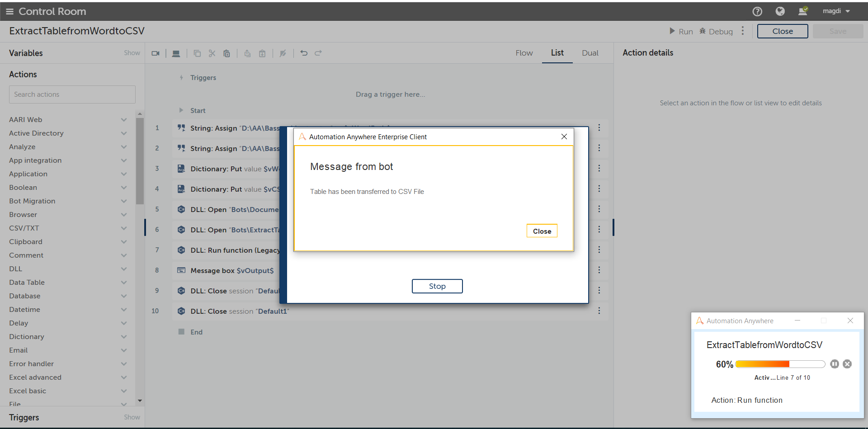Expand the Email actions group

pos(124,350)
